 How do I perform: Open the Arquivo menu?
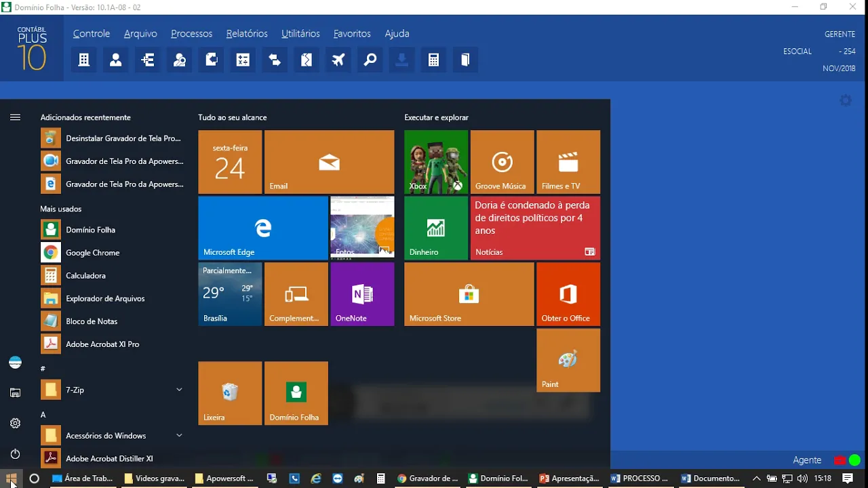(x=140, y=33)
